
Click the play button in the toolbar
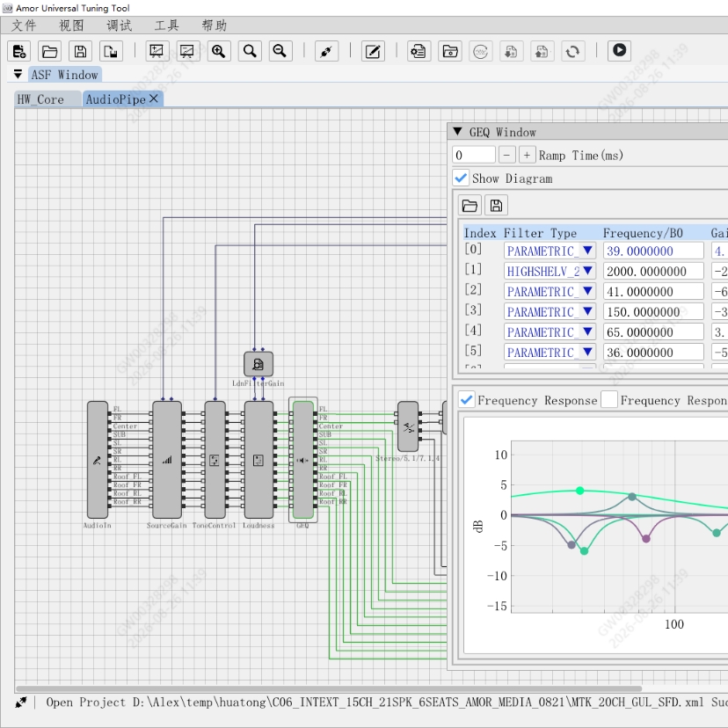point(619,50)
